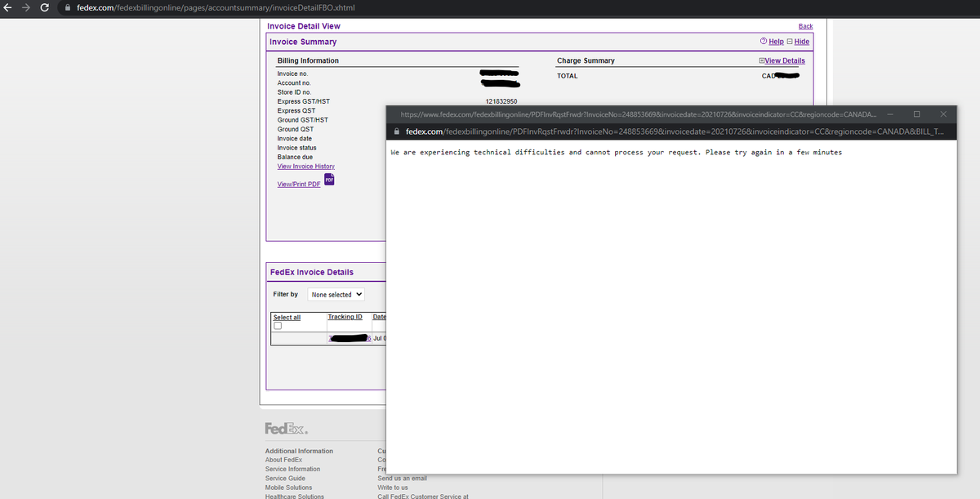This screenshot has height=499, width=980.
Task: Open the purple PDF icon
Action: [x=329, y=180]
